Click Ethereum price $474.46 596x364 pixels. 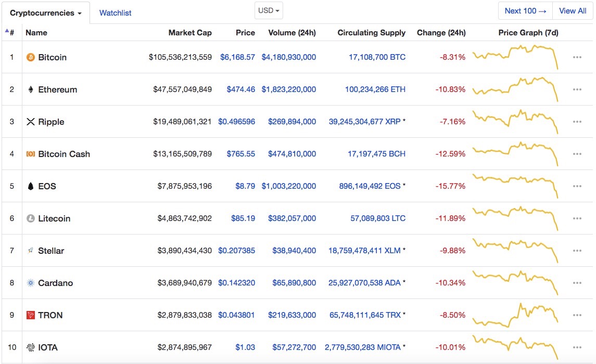click(241, 89)
